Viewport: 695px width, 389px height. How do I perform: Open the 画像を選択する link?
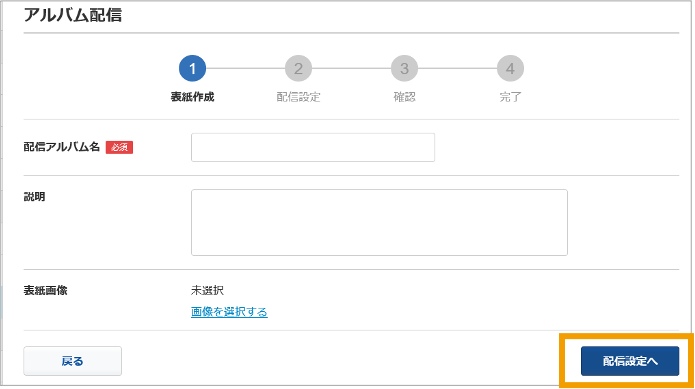(x=229, y=311)
